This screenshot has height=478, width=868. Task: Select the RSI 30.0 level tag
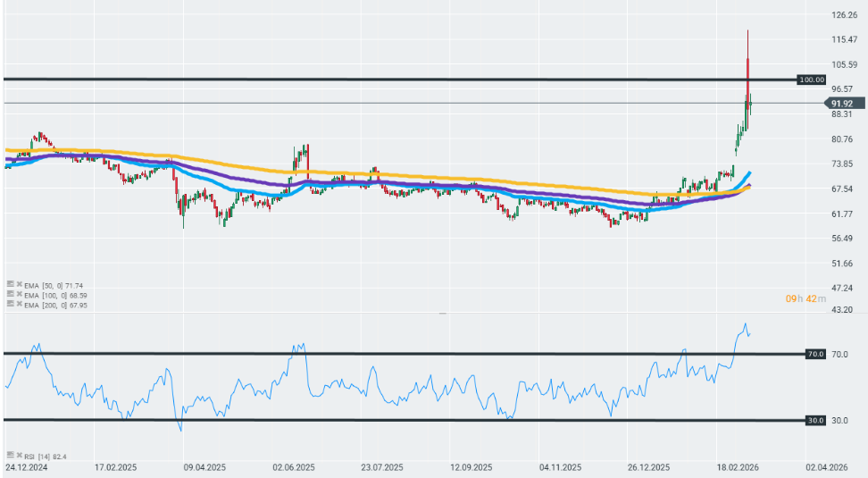(x=815, y=421)
